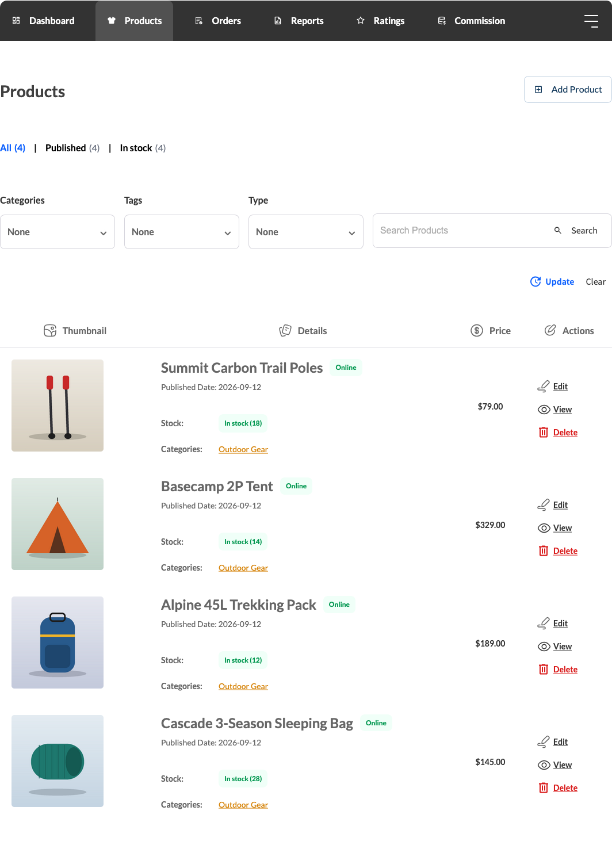
Task: Click the In stock (12) badge
Action: (x=243, y=660)
